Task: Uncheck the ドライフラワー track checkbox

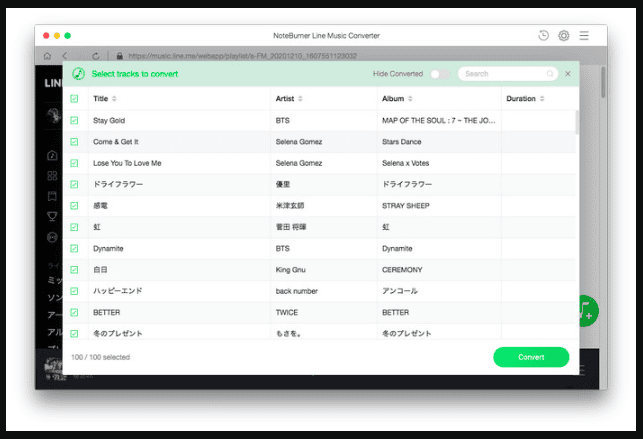Action: point(74,184)
